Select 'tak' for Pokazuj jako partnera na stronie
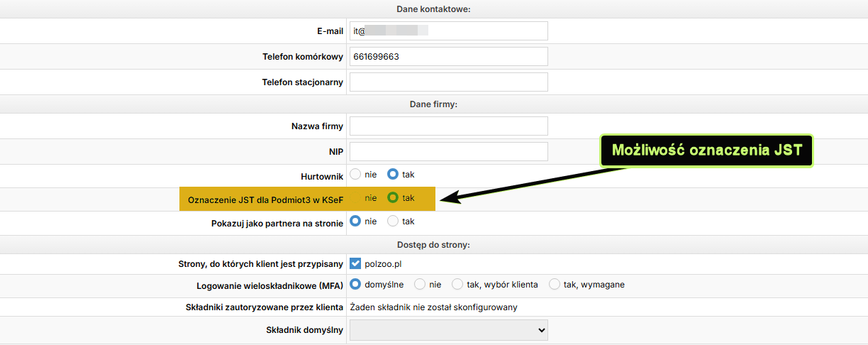This screenshot has height=345, width=868. (393, 221)
